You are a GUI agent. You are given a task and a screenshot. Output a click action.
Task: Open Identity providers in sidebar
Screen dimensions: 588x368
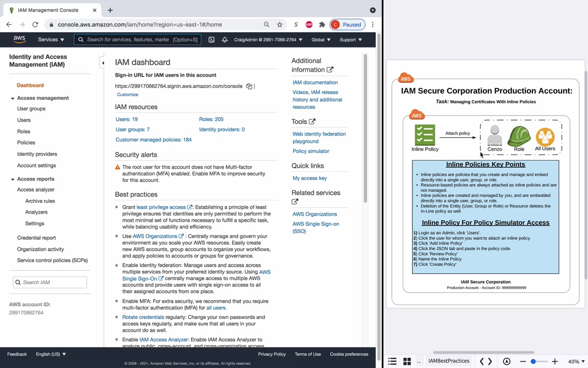click(x=37, y=154)
